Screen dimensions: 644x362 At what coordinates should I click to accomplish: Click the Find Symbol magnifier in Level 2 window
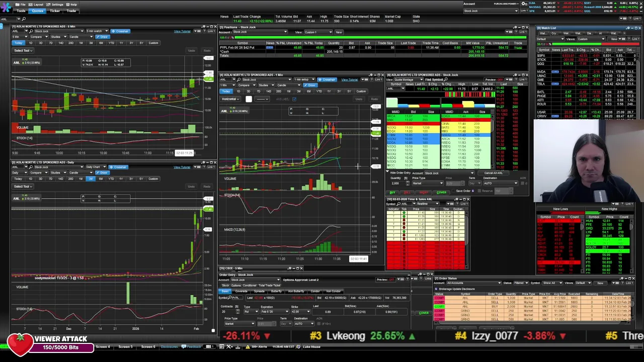[x=446, y=79]
